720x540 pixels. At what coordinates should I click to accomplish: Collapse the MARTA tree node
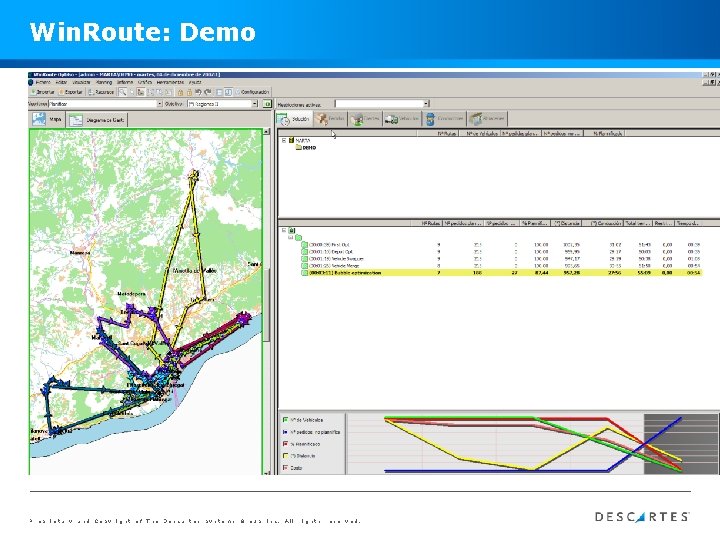(284, 141)
